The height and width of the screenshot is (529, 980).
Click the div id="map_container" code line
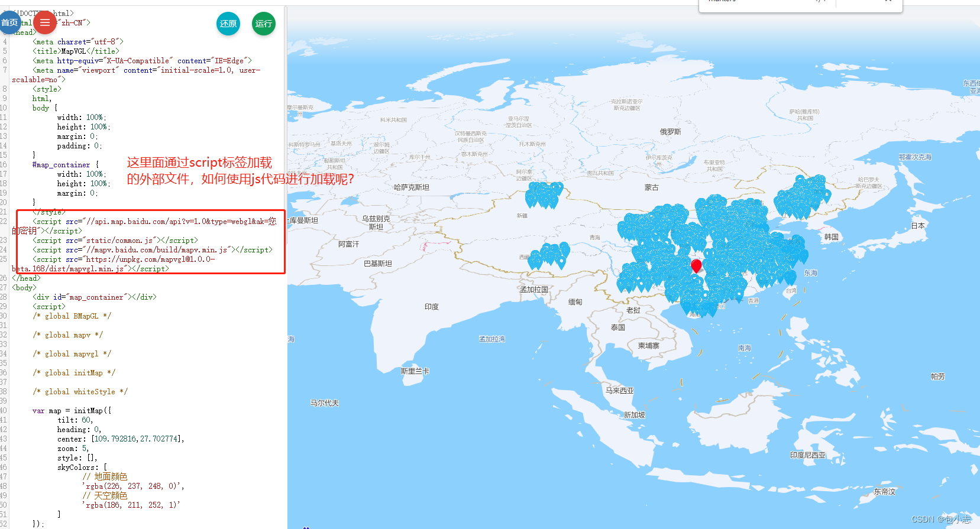[x=95, y=297]
